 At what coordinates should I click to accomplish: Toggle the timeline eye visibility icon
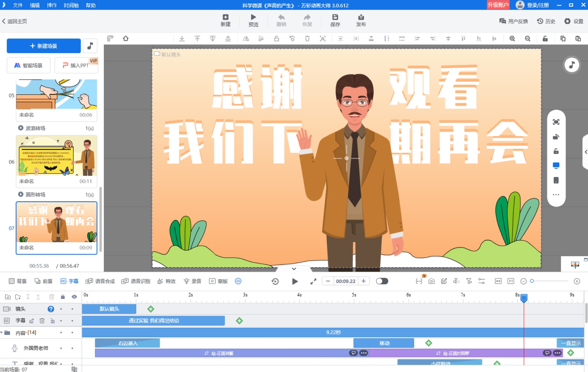coord(74,297)
